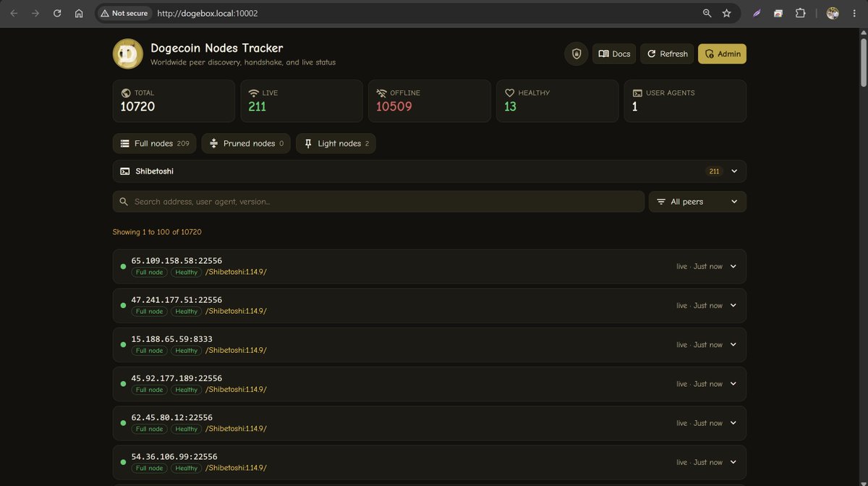Refresh the nodes list
The image size is (868, 486).
coord(667,54)
